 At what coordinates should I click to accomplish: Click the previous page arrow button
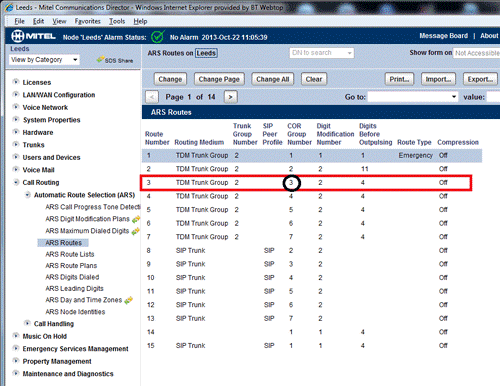click(x=152, y=97)
